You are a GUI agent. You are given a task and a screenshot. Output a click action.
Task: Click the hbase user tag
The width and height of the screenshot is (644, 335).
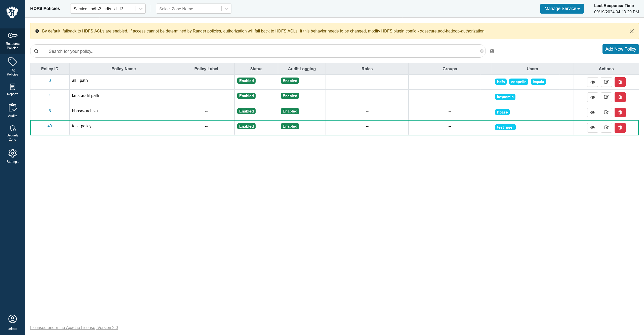pos(502,112)
